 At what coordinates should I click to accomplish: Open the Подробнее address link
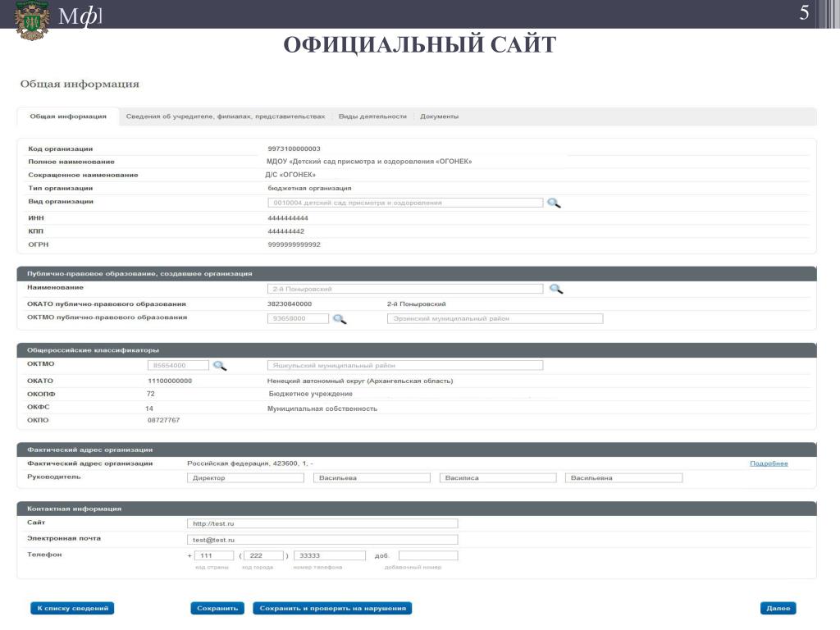click(769, 463)
